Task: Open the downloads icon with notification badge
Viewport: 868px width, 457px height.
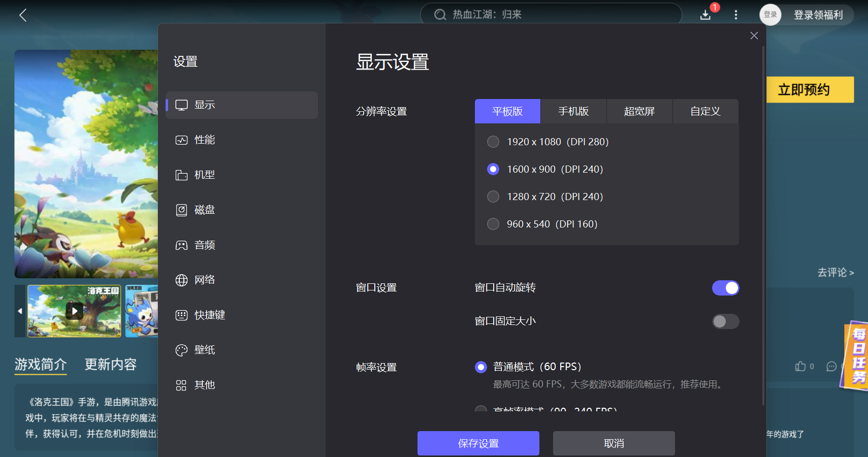Action: (x=705, y=15)
